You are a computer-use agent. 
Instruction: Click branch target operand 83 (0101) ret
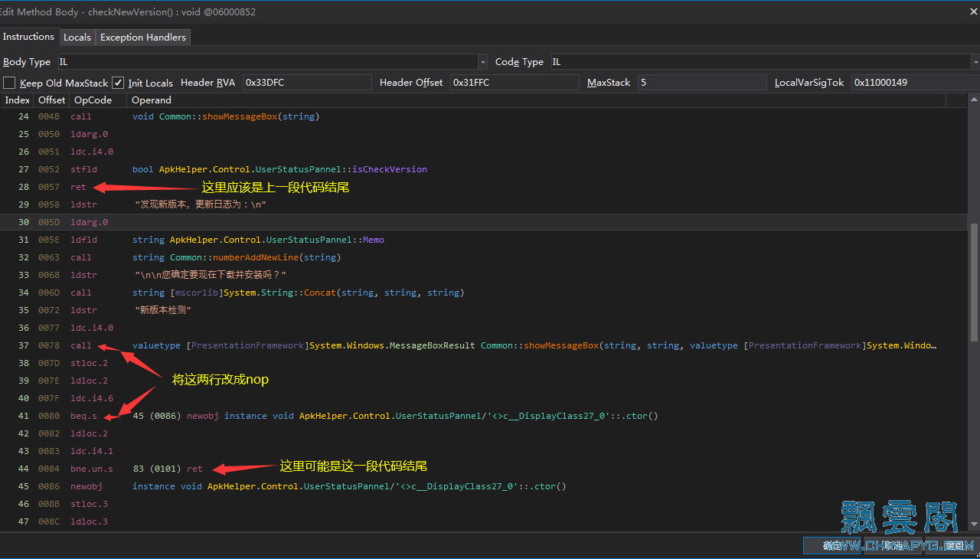tap(168, 469)
